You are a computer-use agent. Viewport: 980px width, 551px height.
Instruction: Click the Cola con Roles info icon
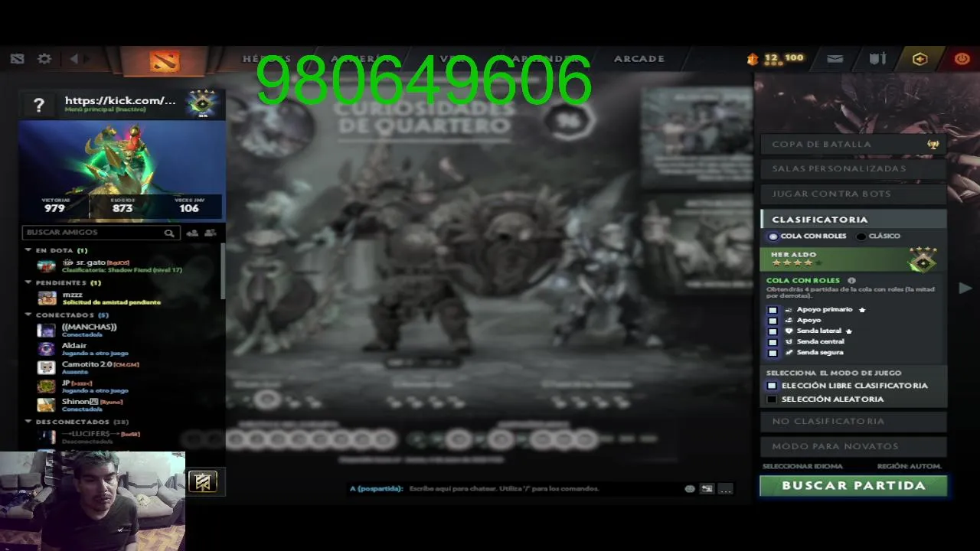click(x=851, y=281)
